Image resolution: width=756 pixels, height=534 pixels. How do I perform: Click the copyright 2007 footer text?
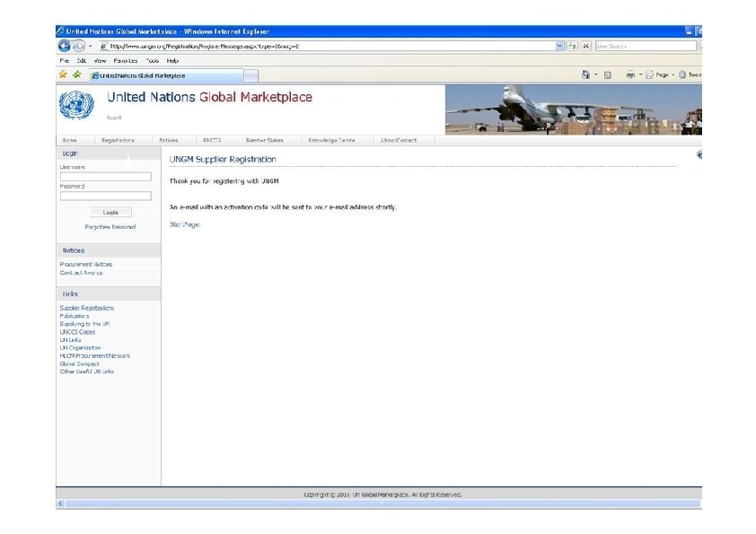click(382, 495)
